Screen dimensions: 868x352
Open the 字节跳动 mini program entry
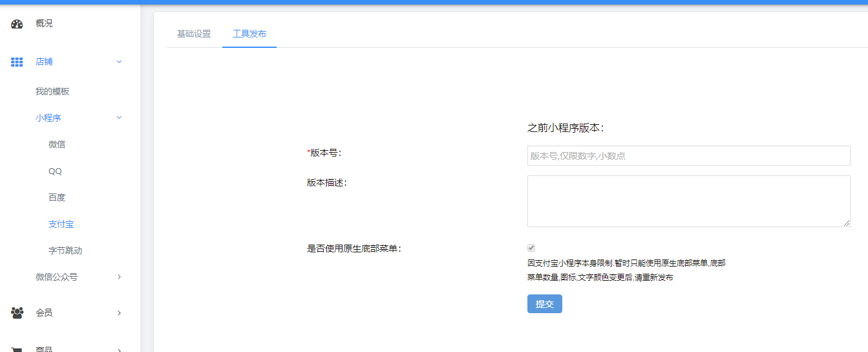65,250
